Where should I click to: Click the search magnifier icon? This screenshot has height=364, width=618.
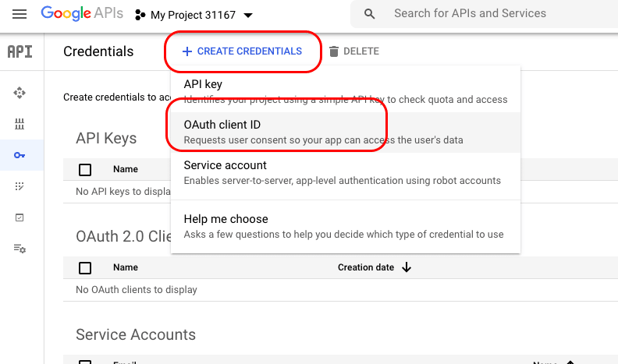click(370, 14)
